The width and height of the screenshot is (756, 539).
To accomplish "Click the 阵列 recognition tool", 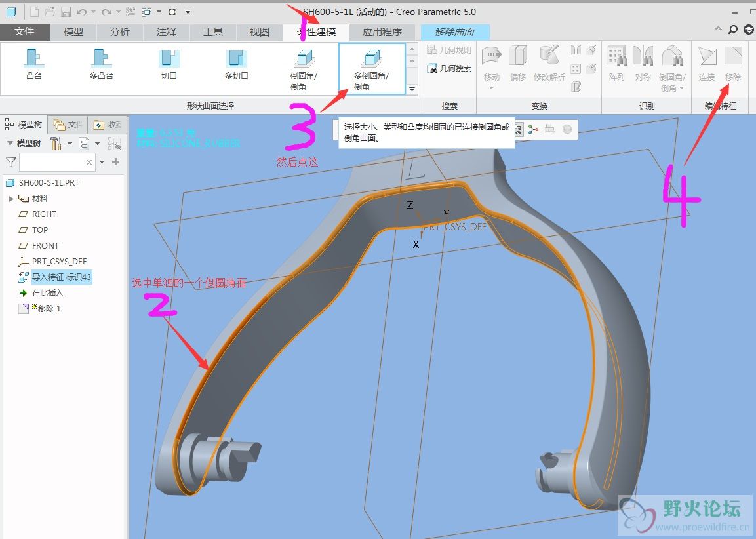I will click(616, 63).
